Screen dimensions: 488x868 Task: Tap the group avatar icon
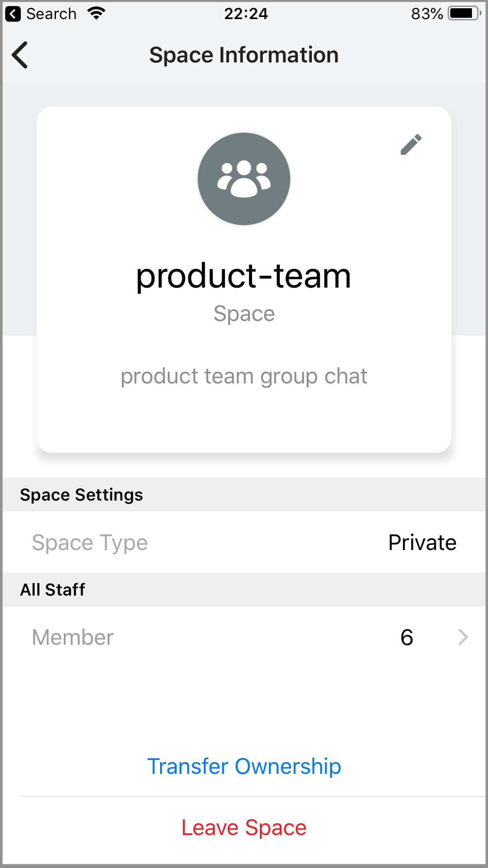(244, 179)
